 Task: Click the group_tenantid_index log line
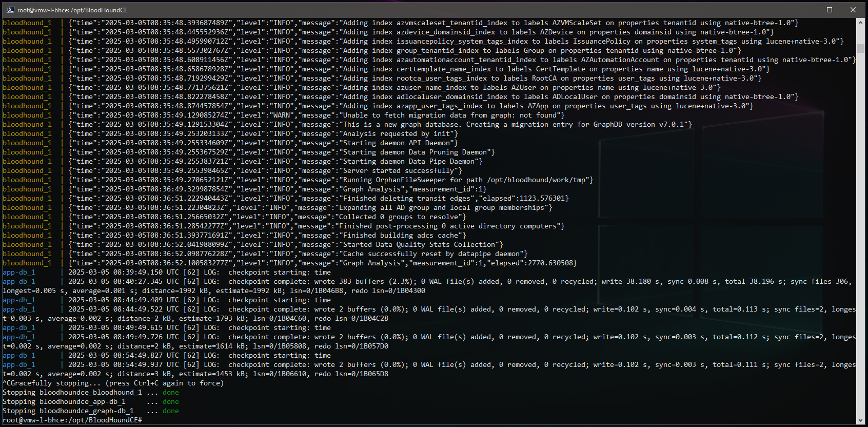point(372,51)
